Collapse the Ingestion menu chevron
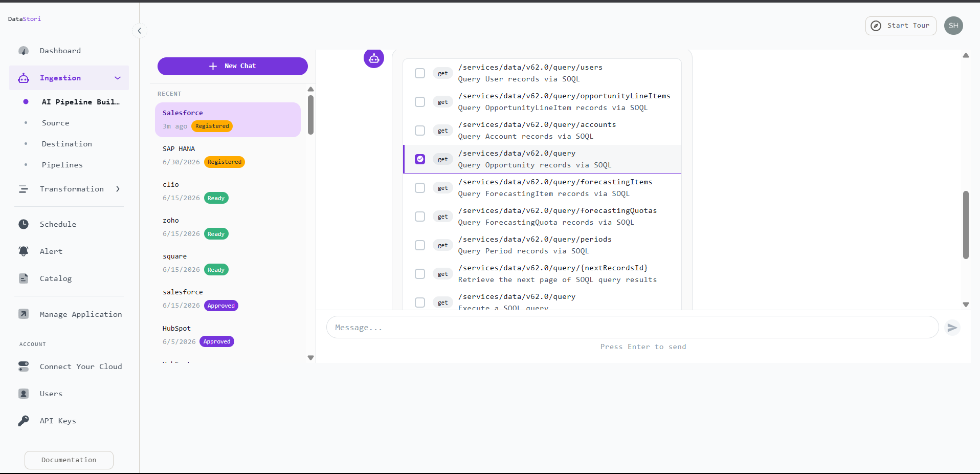This screenshot has height=474, width=980. pyautogui.click(x=118, y=78)
